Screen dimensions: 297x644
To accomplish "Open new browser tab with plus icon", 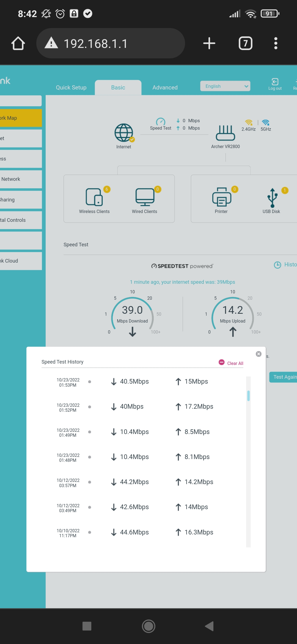I will point(209,43).
